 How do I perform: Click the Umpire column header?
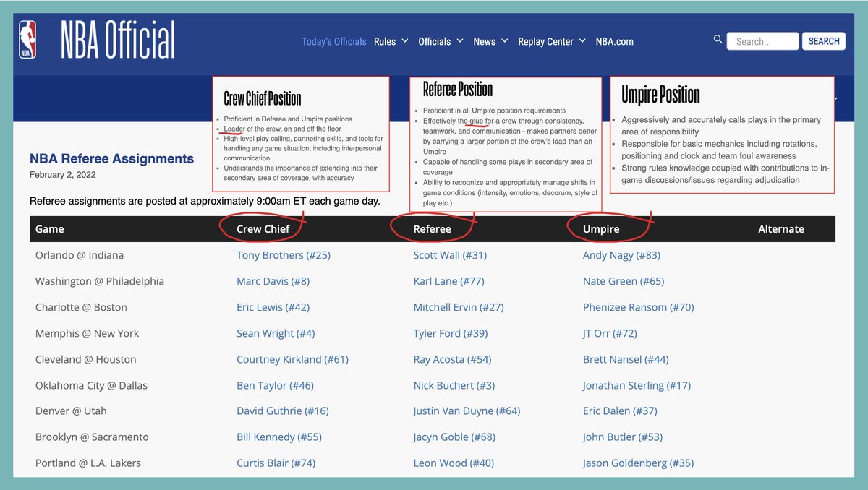[601, 228]
